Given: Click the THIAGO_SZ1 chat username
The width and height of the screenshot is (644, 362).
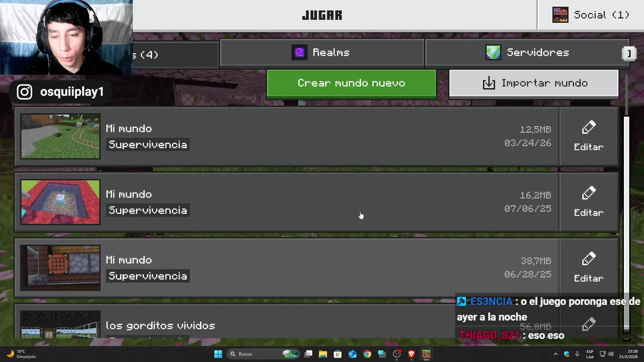Looking at the screenshot, I should 489,336.
